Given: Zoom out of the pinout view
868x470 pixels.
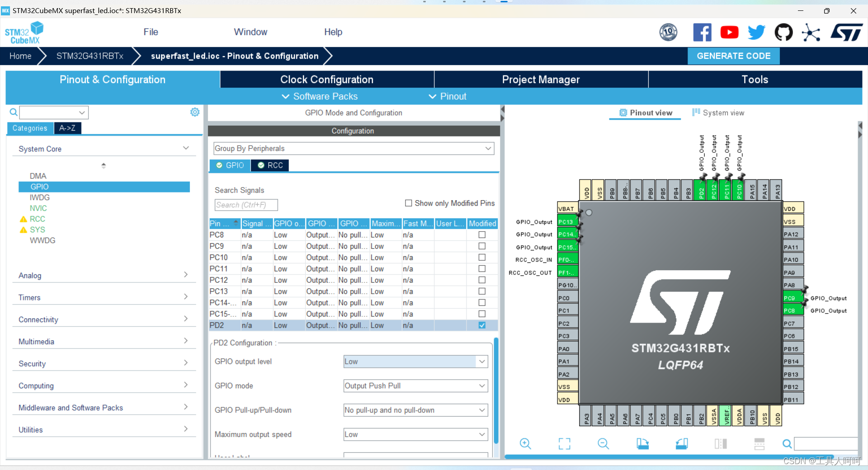Looking at the screenshot, I should (604, 444).
